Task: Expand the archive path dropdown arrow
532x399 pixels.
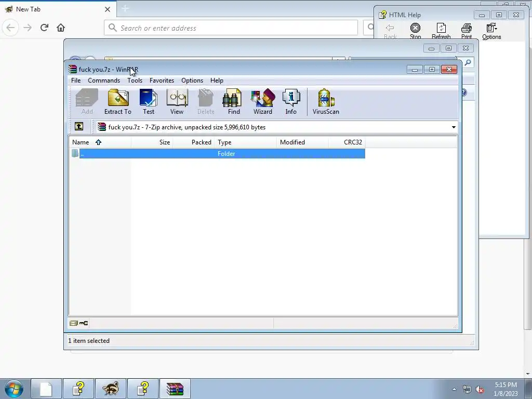Action: (x=454, y=127)
